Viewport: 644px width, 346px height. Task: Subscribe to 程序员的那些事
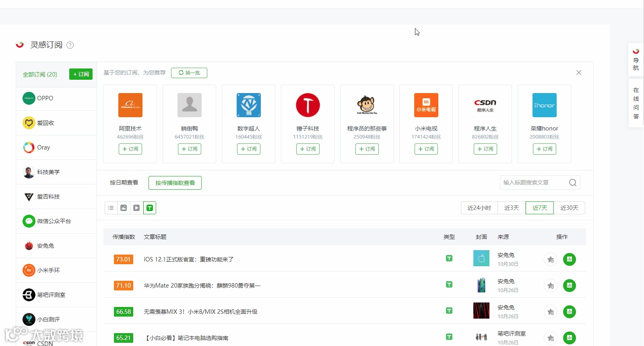(367, 149)
